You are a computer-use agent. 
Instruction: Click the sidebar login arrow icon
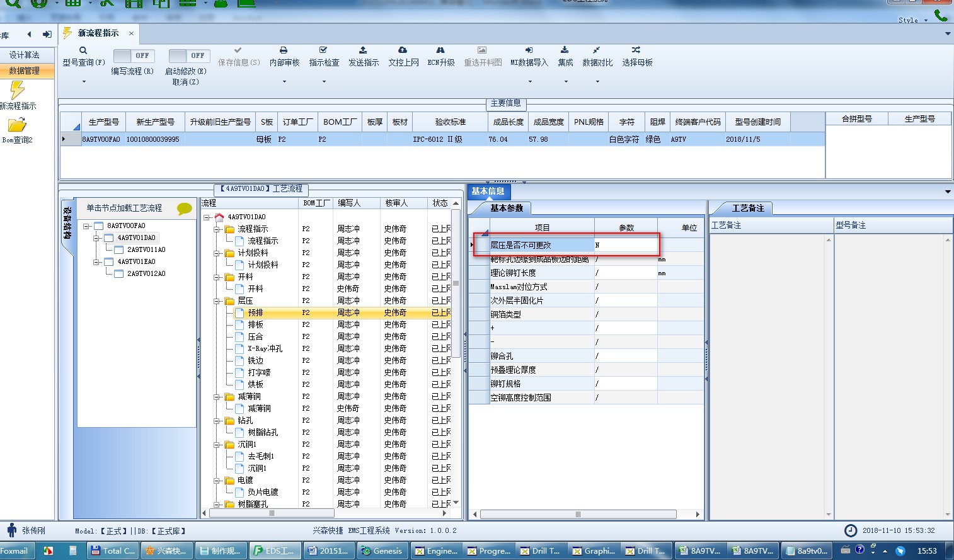coord(47,34)
